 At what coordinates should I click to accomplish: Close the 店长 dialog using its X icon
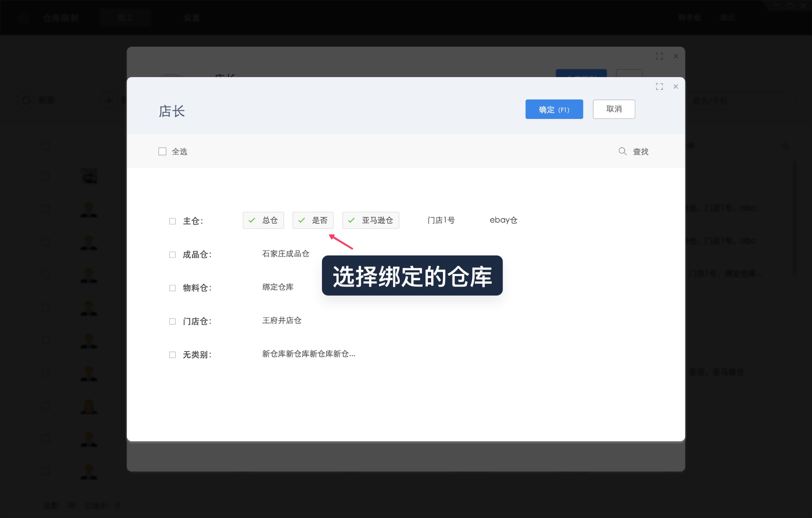pyautogui.click(x=676, y=86)
